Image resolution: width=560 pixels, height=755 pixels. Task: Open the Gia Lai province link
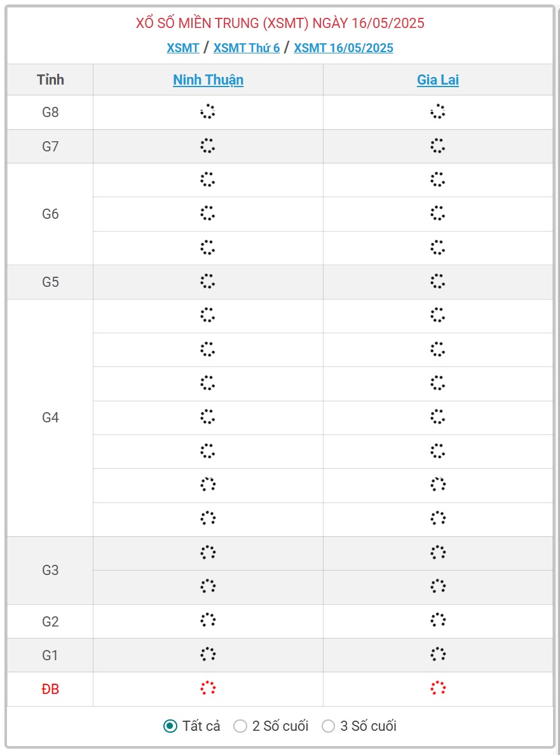(x=438, y=80)
